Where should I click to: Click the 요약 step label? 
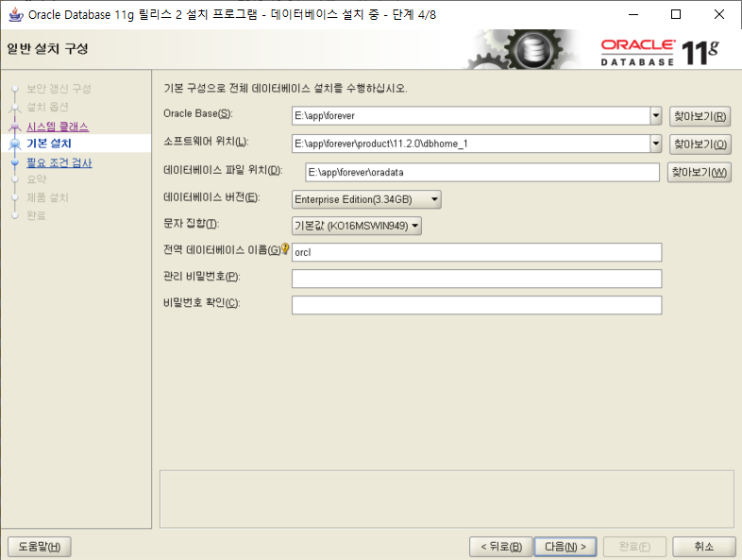(37, 179)
